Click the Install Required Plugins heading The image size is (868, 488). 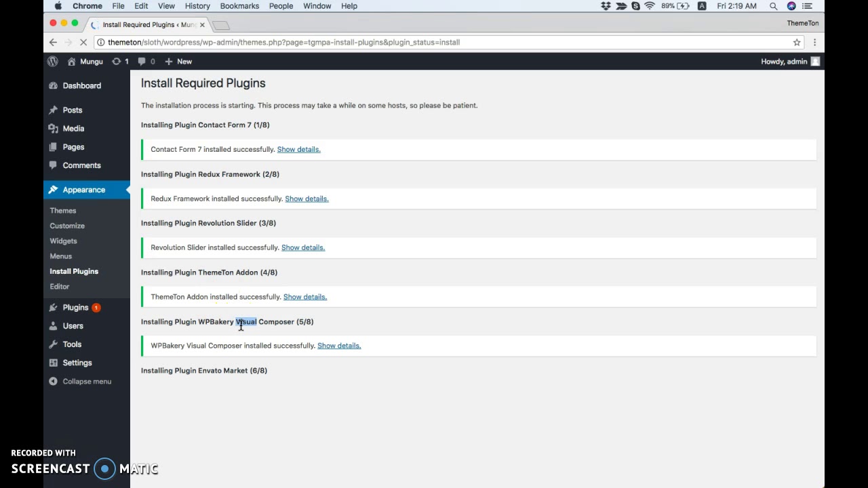(203, 83)
